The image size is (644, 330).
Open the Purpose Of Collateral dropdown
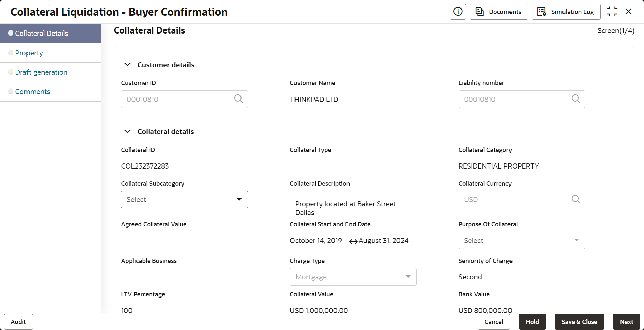(521, 240)
